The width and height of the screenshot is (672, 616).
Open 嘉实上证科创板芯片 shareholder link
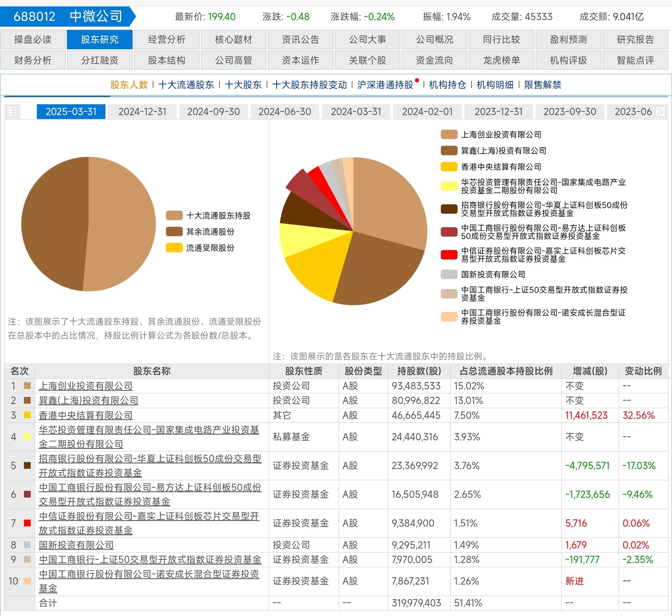point(149,523)
